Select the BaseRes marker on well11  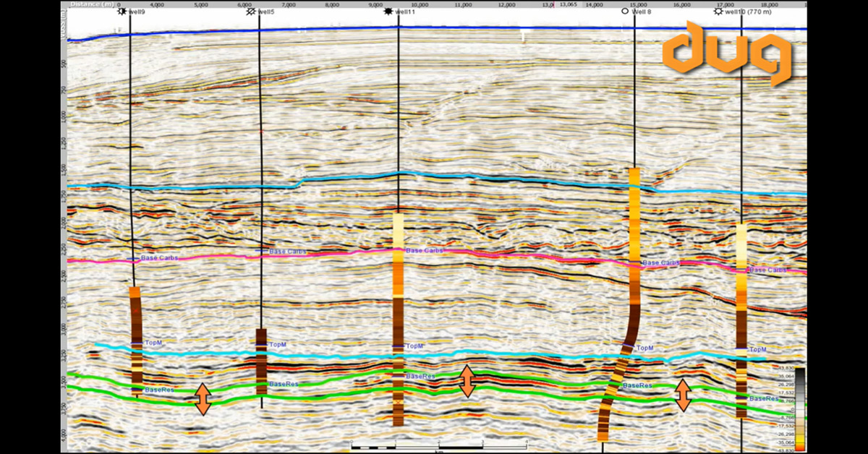[x=399, y=377]
